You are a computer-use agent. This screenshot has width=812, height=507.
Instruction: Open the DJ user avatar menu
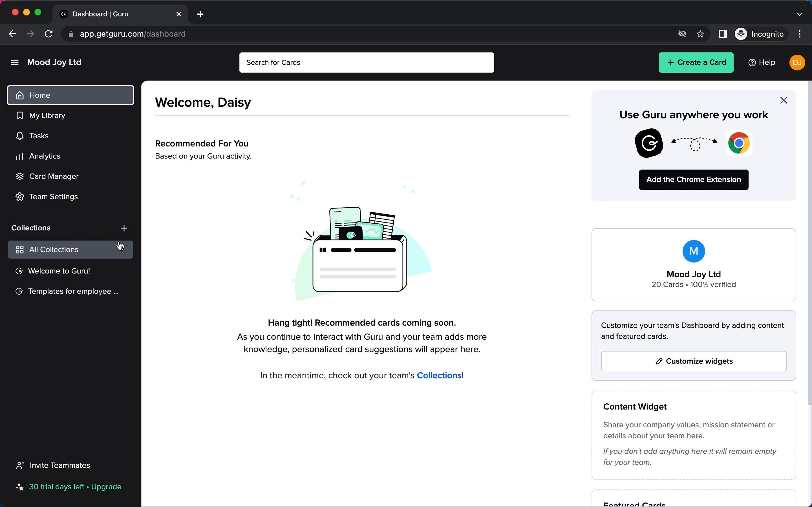pos(797,62)
